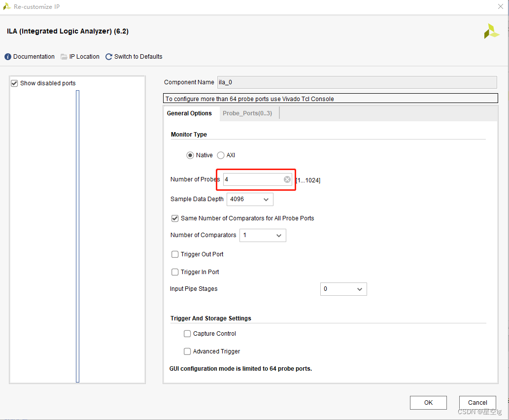This screenshot has width=509, height=420.
Task: Select the AXI monitor type
Action: [x=221, y=155]
